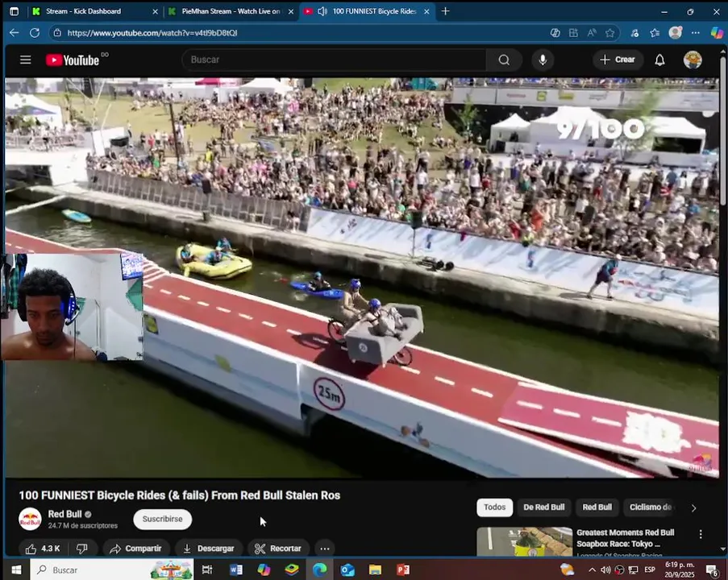Click the YouTube search magnifier button
Viewport: 728px width, 580px height.
(504, 60)
